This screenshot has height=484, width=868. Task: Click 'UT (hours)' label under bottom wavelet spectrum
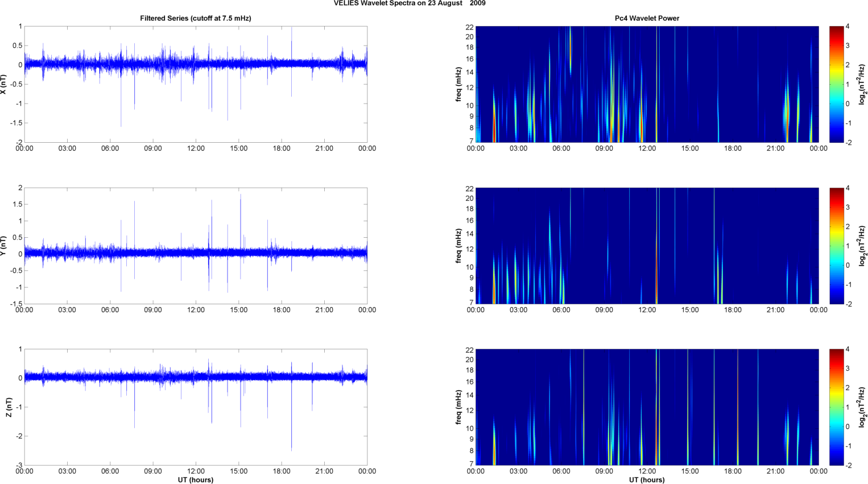point(647,480)
